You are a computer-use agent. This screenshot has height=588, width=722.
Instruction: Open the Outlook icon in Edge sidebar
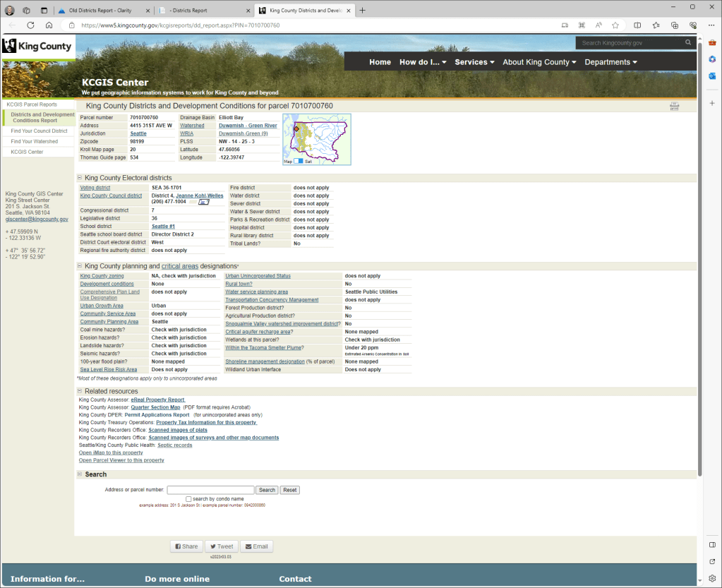coord(712,76)
